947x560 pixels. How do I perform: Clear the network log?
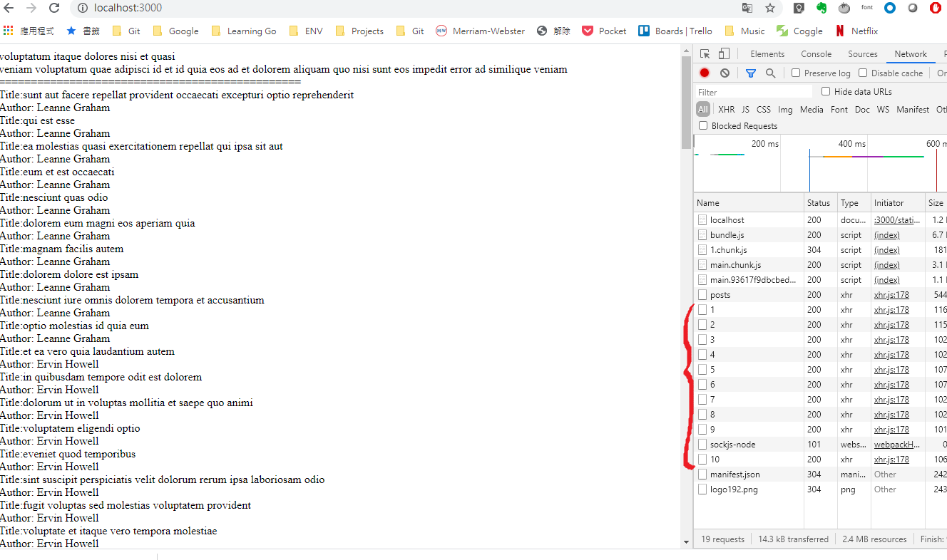point(725,73)
